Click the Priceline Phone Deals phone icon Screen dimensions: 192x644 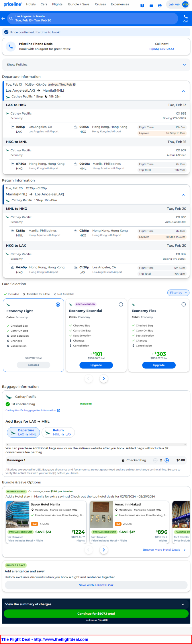tap(11, 46)
